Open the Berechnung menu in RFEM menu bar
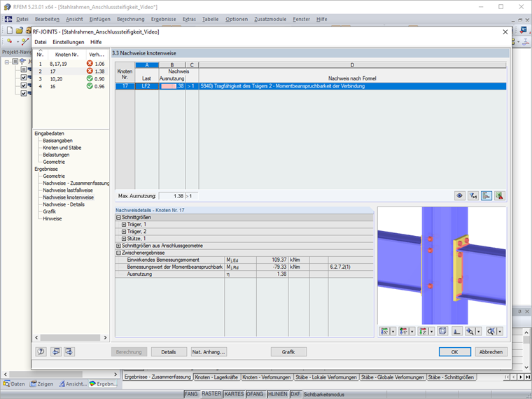 pos(131,20)
